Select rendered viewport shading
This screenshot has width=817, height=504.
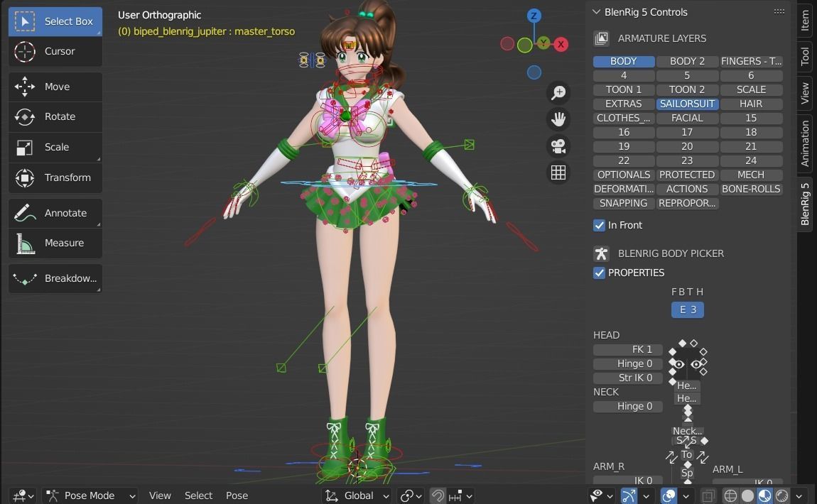(x=781, y=495)
